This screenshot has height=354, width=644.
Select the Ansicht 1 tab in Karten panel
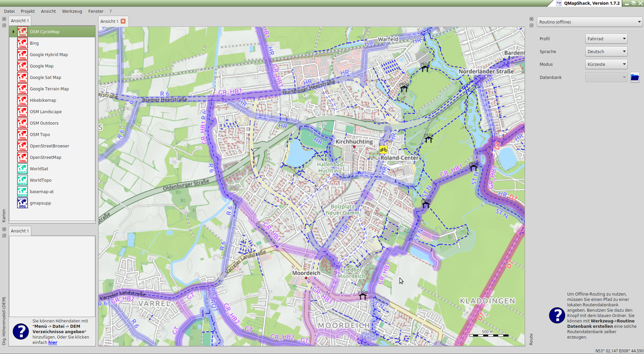(x=20, y=20)
